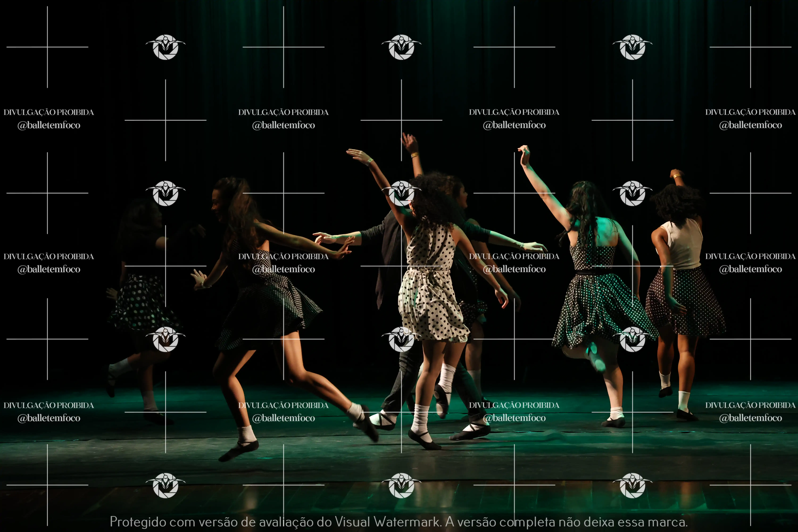Click the bottom-left camera logo on the stage floor
Screen dimensions: 798x532
coord(166,486)
